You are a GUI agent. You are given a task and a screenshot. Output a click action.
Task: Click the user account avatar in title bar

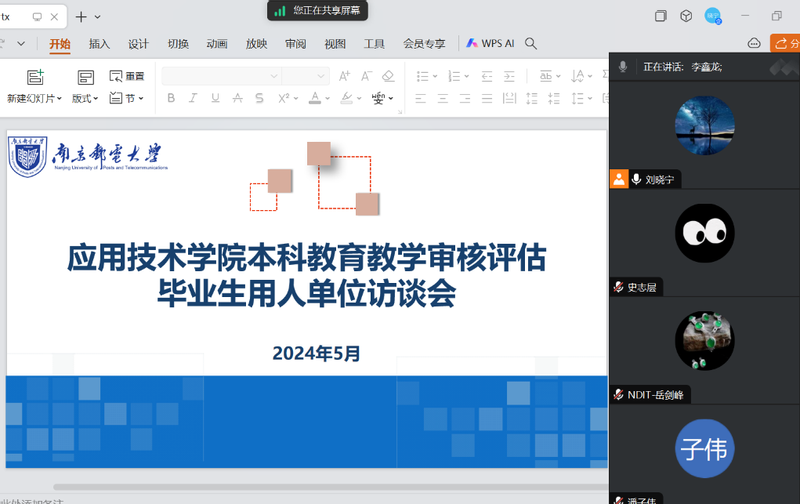pos(712,16)
